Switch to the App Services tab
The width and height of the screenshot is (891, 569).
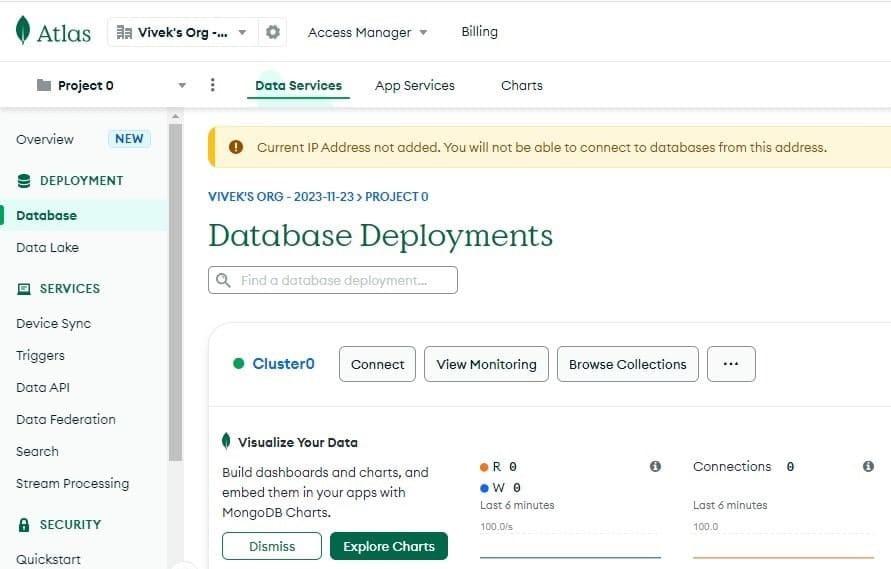(414, 85)
